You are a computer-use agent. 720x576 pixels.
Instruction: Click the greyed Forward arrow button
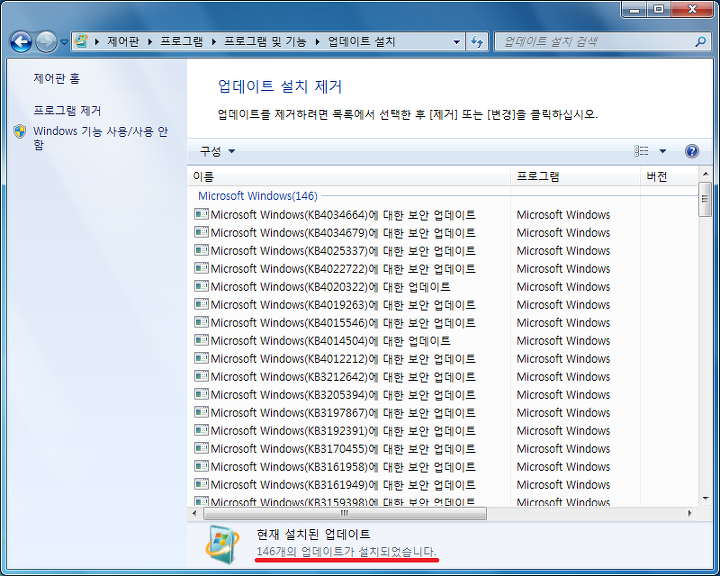46,42
